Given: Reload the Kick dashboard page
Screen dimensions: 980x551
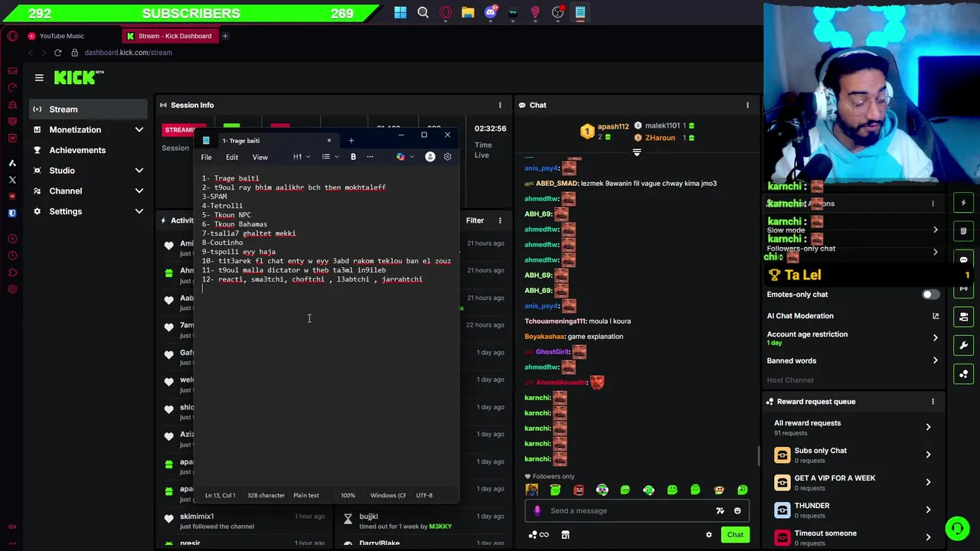Looking at the screenshot, I should 57,53.
